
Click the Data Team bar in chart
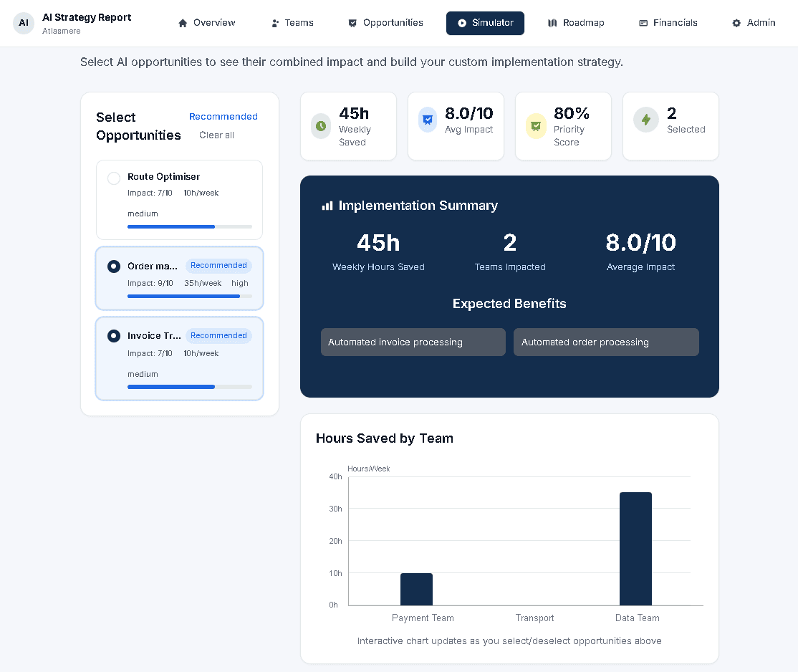[636, 548]
